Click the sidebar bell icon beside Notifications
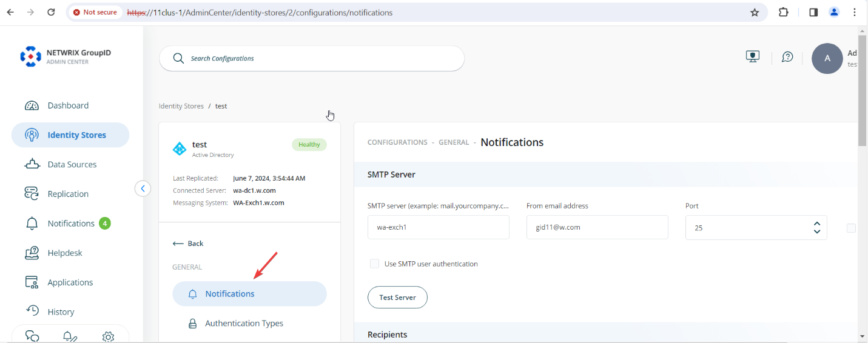 pyautogui.click(x=32, y=224)
